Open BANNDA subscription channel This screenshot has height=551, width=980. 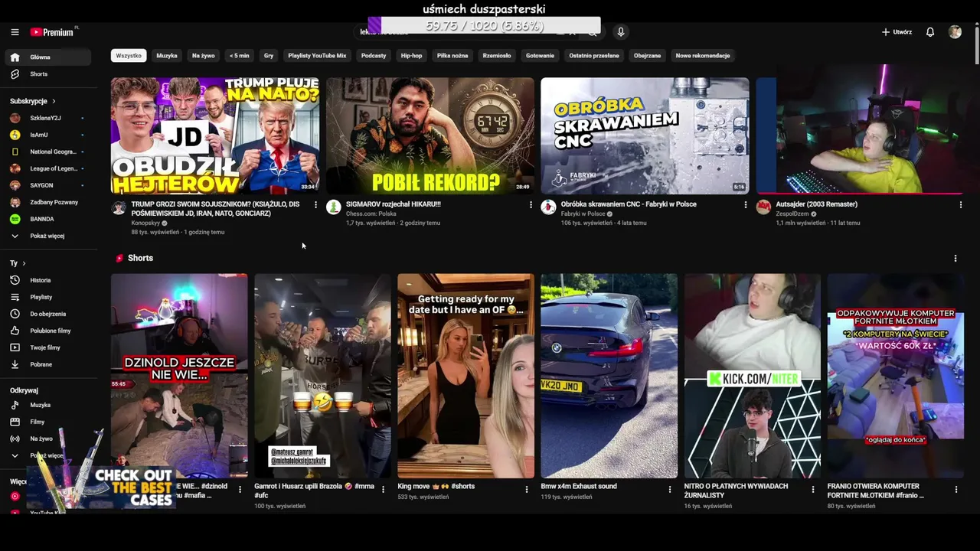tap(47, 219)
